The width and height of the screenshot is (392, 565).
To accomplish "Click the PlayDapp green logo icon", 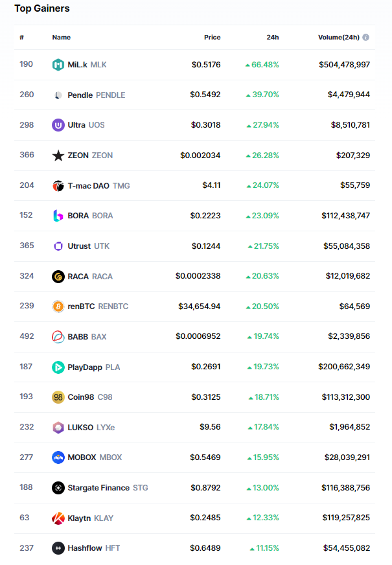I will click(58, 367).
